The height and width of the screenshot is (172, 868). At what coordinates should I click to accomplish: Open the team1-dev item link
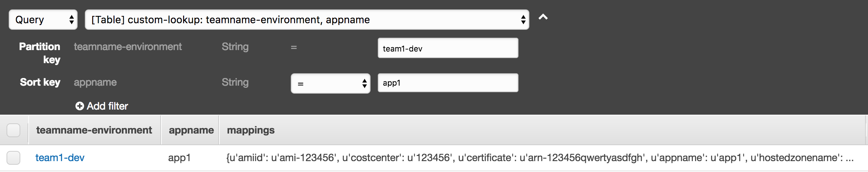pos(60,158)
